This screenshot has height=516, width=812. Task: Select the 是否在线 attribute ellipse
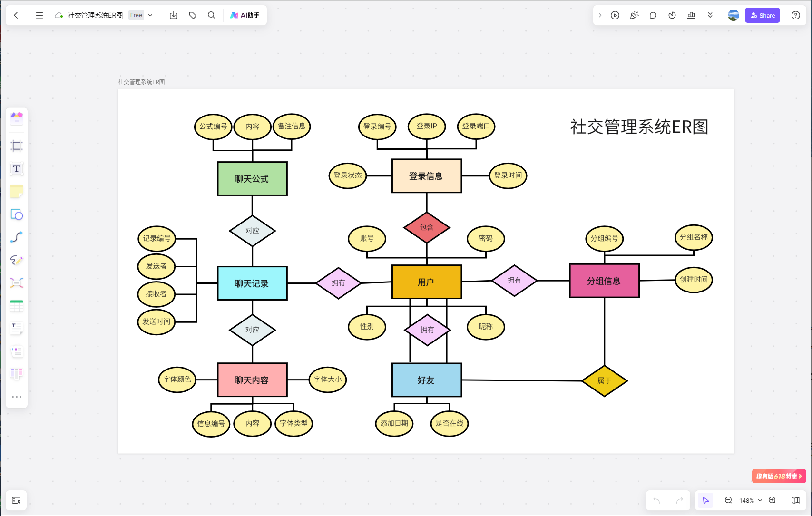tap(450, 423)
